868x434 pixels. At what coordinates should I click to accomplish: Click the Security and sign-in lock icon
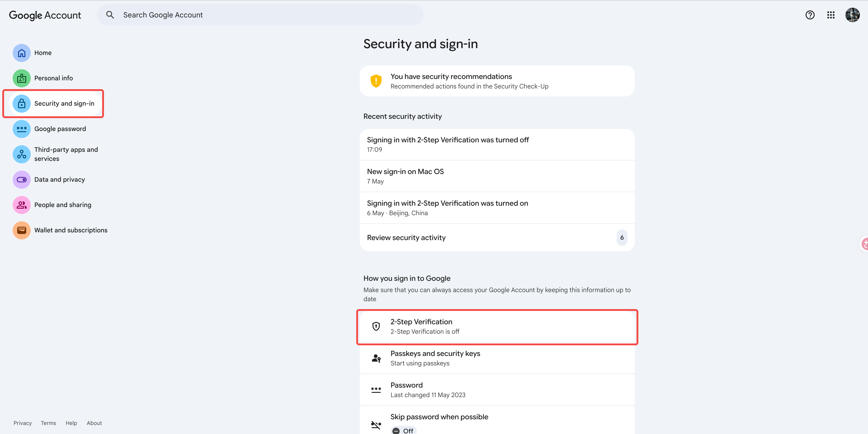click(21, 104)
